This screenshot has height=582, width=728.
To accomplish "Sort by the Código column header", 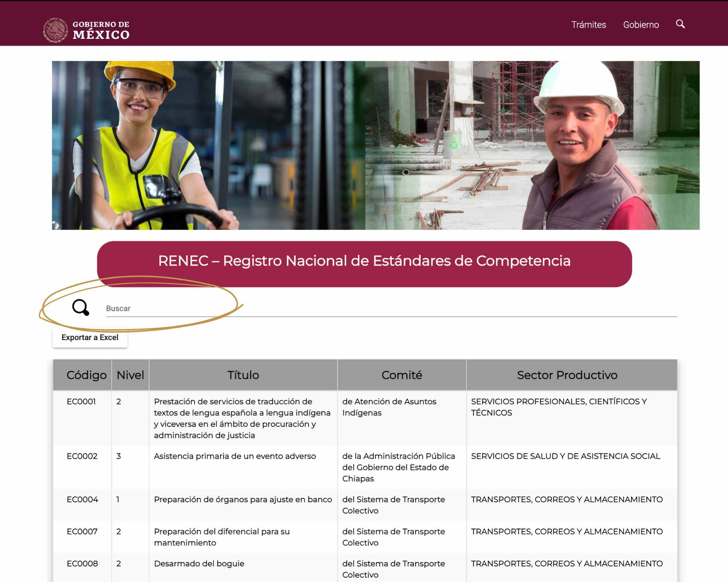I will [86, 375].
